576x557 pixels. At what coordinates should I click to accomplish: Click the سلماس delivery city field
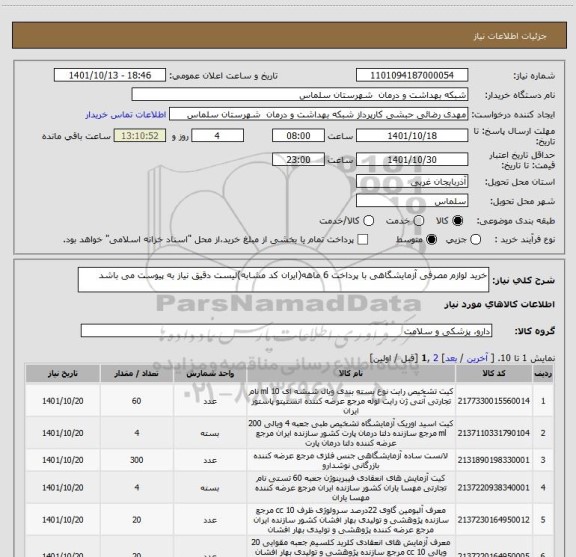coord(412,201)
